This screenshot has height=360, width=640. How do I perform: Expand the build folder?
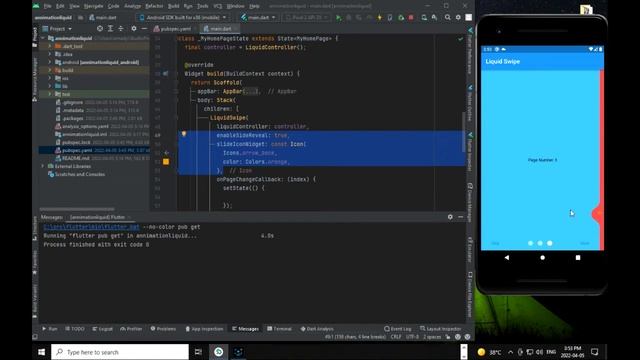tap(50, 70)
